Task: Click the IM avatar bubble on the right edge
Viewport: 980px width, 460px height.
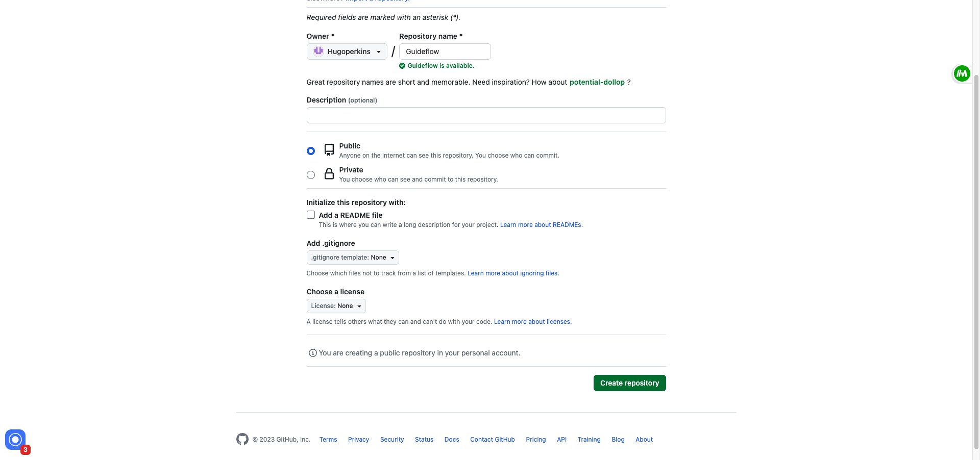Action: tap(962, 73)
